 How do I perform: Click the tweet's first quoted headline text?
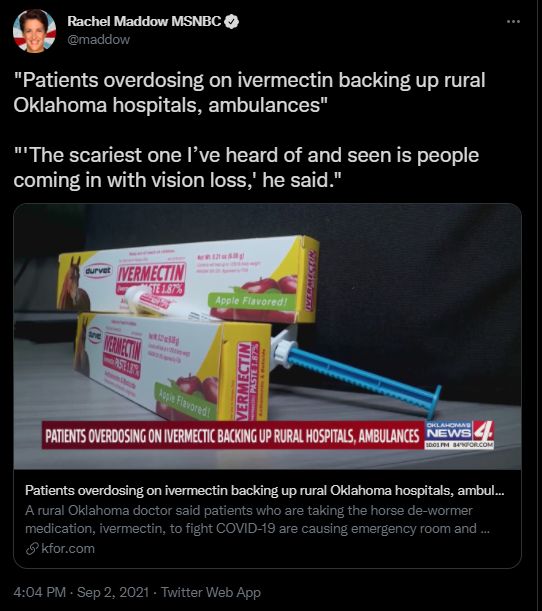(249, 93)
